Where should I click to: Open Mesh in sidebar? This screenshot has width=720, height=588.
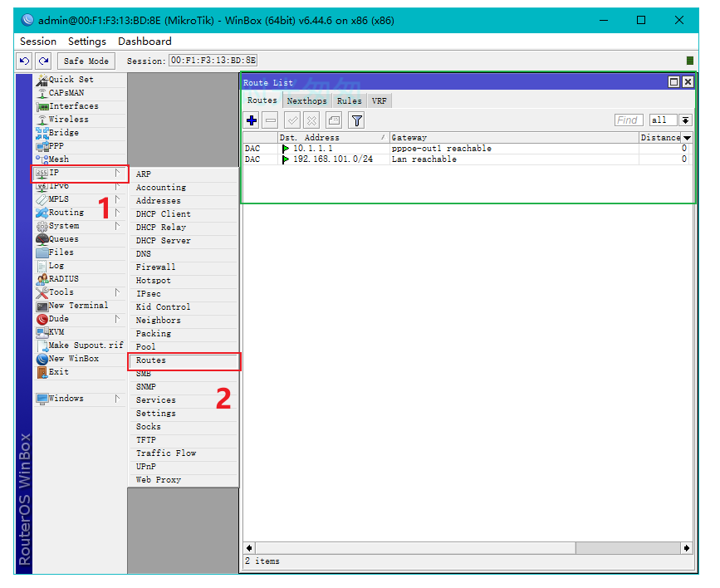[81, 159]
